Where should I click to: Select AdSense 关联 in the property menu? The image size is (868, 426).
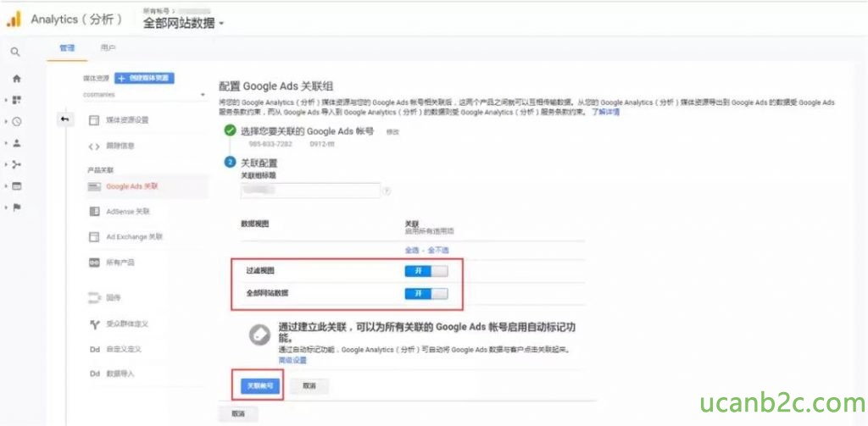pyautogui.click(x=129, y=212)
